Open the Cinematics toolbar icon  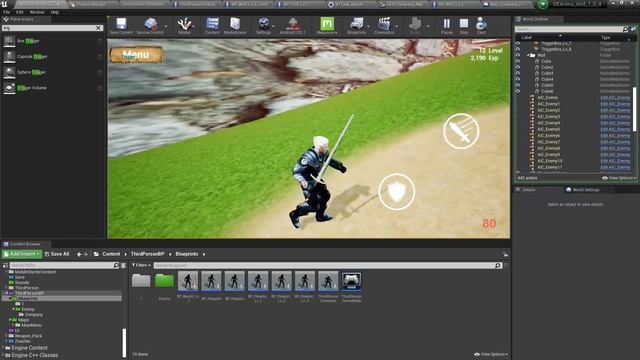pos(384,26)
